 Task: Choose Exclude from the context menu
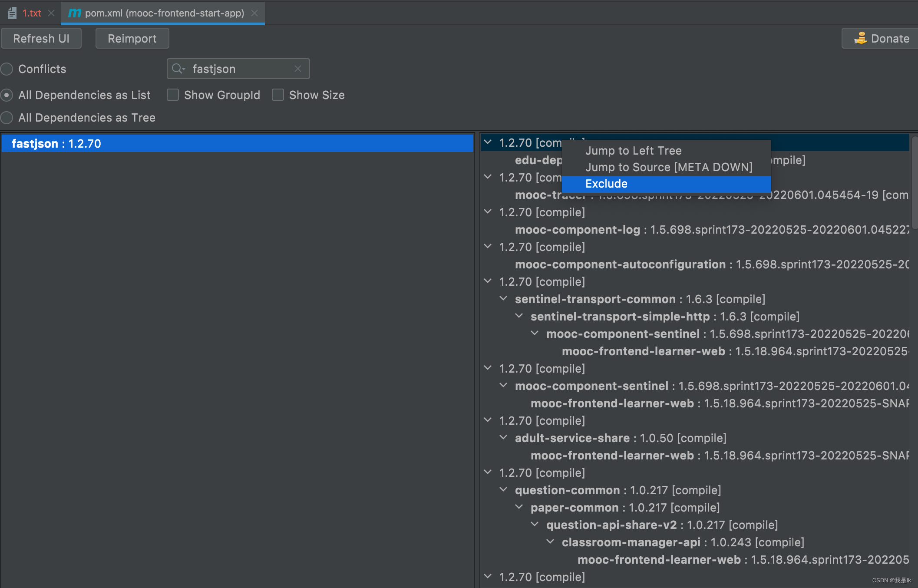tap(606, 184)
